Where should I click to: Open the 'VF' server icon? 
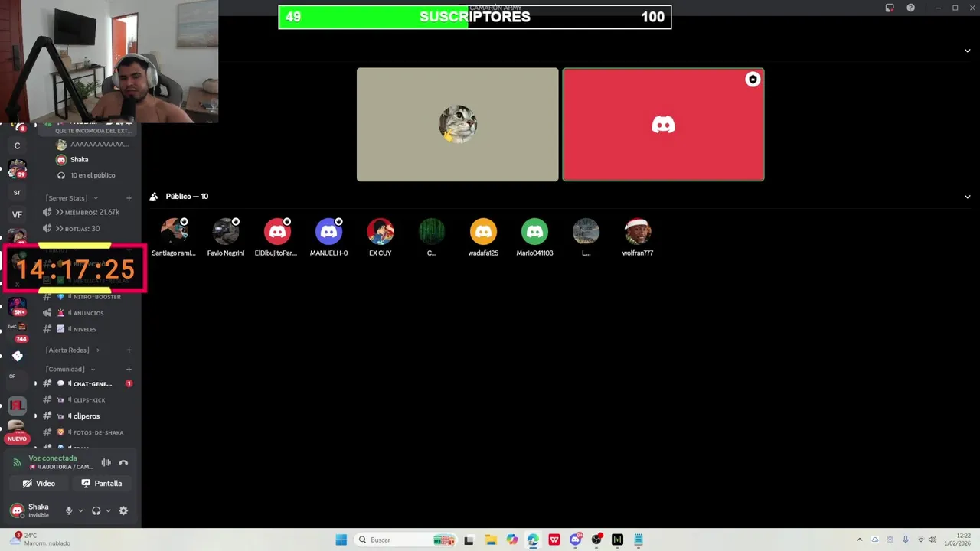click(x=17, y=215)
